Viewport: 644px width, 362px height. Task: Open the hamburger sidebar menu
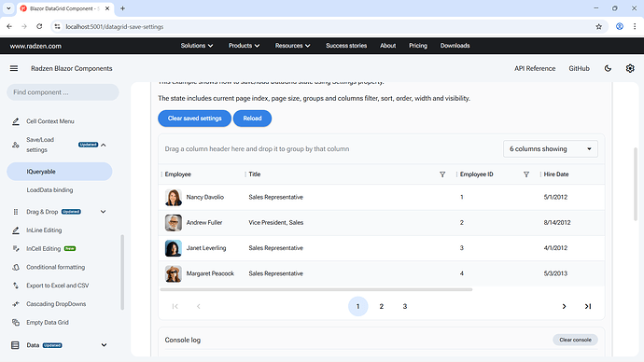coord(14,68)
